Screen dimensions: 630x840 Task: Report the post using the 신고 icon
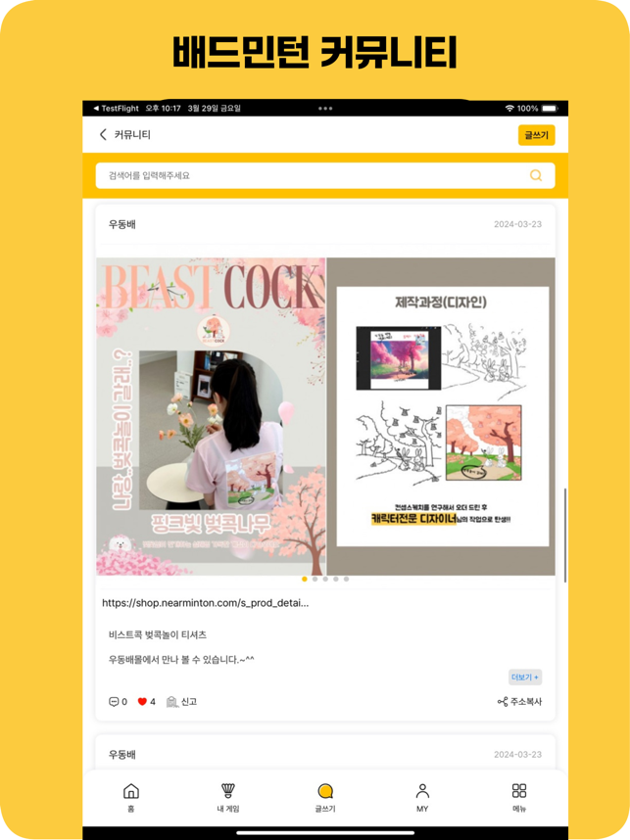pyautogui.click(x=171, y=702)
